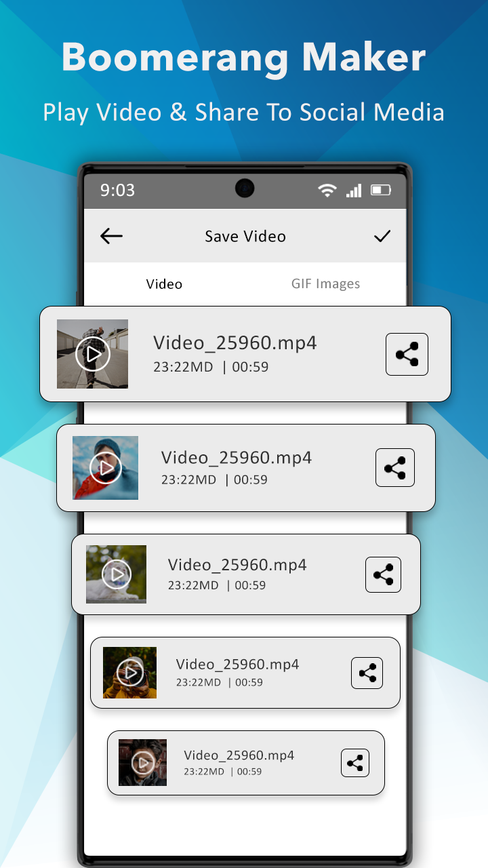
Task: Select Video_25960.mp4 name beside white dog thumbnail
Action: point(237,565)
